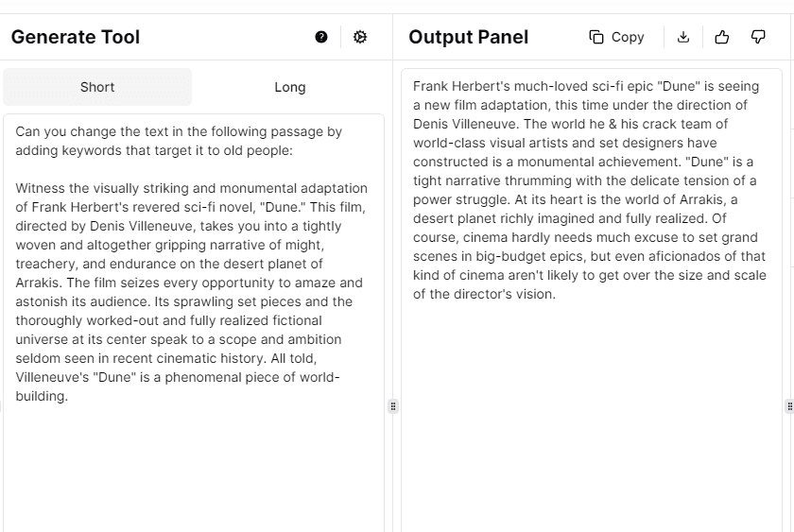Open the help question mark icon
794x532 pixels.
pos(321,37)
